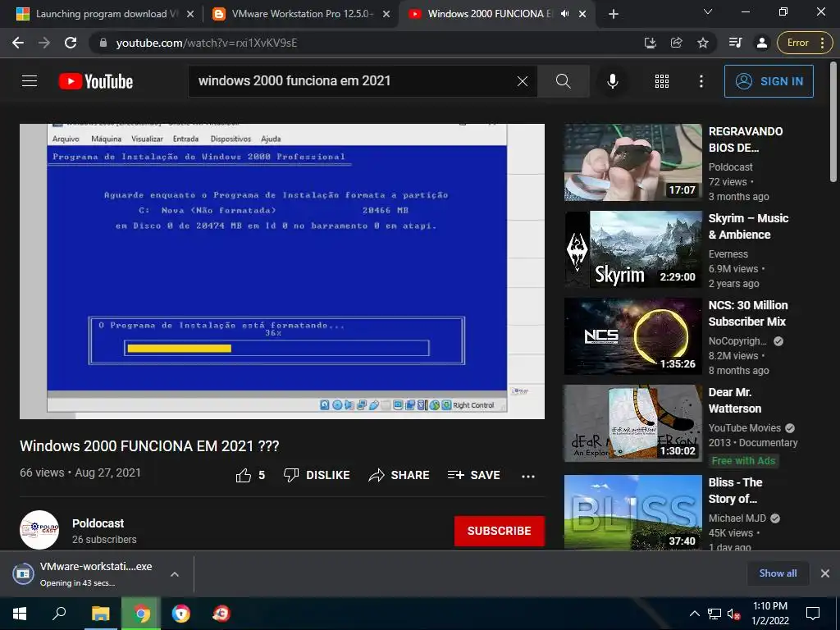Reload the YouTube page
Image resolution: width=840 pixels, height=630 pixels.
(x=71, y=43)
